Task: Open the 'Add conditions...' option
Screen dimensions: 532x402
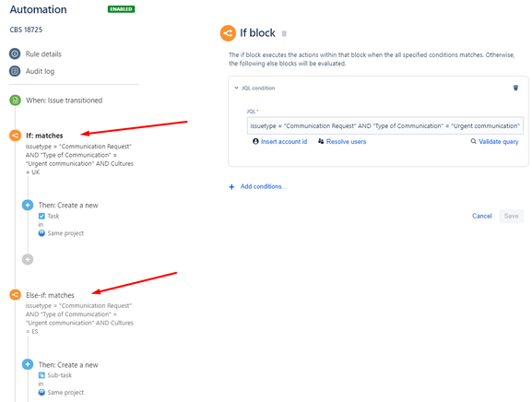Action: click(258, 186)
